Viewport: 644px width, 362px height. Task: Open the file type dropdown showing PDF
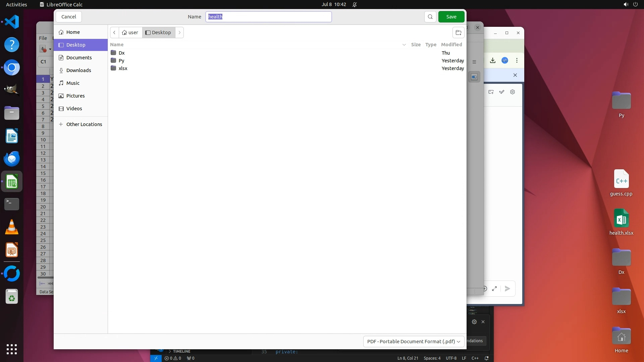pyautogui.click(x=414, y=341)
